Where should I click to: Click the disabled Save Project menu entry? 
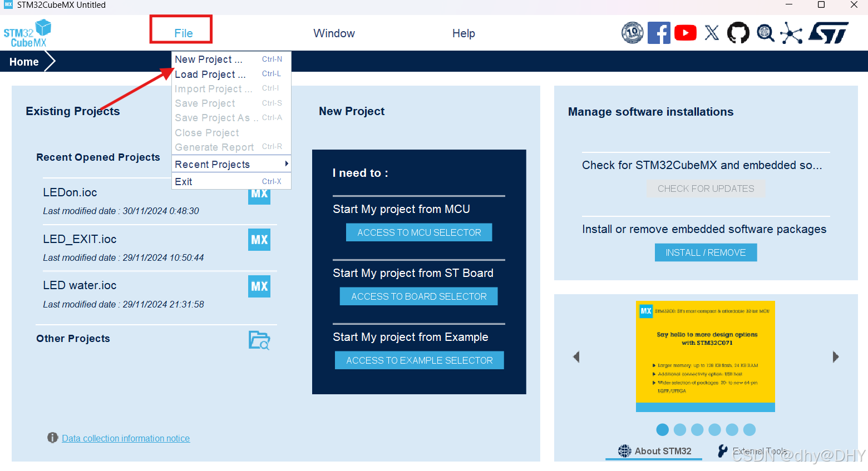pos(231,103)
